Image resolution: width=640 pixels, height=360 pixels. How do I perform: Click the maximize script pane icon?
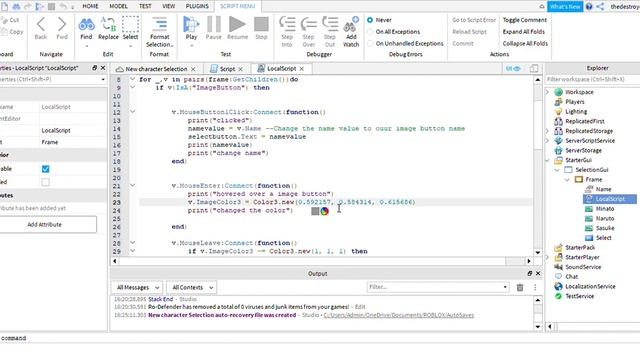tap(534, 69)
